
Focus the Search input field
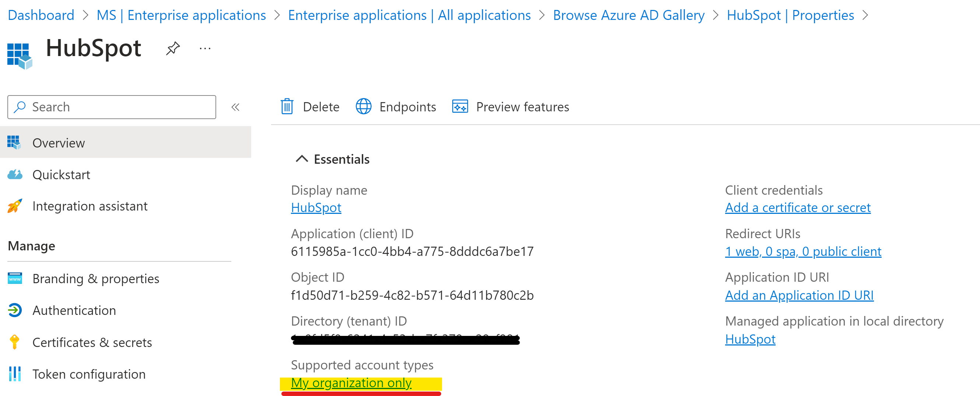point(112,107)
